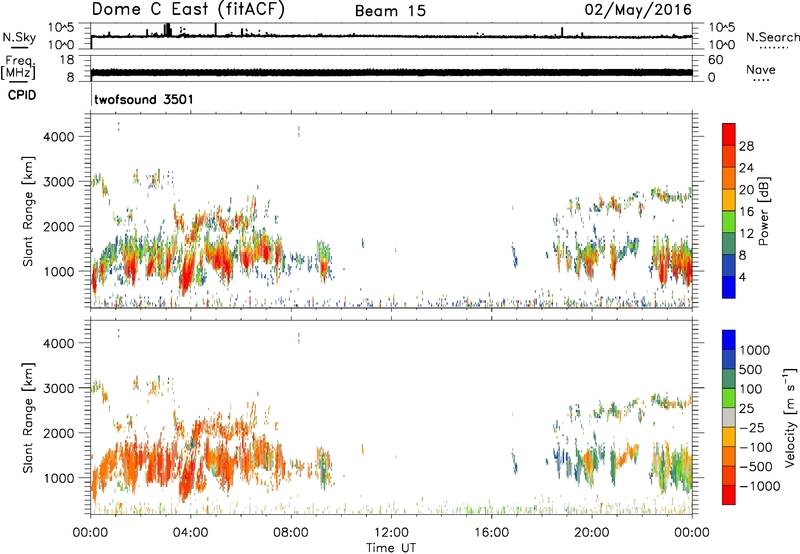Click the power panel 'Slant Range [km]' label
Image resolution: width=800 pixels, height=554 pixels.
(28, 211)
